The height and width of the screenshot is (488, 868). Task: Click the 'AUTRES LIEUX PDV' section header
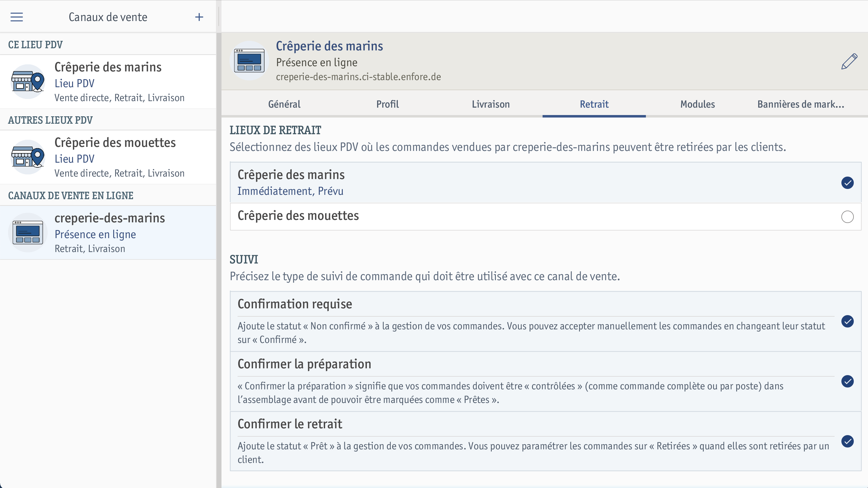click(50, 120)
